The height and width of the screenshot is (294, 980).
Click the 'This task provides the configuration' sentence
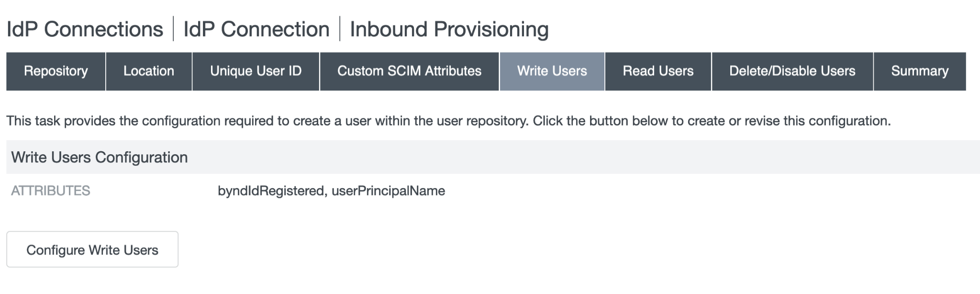267,121
